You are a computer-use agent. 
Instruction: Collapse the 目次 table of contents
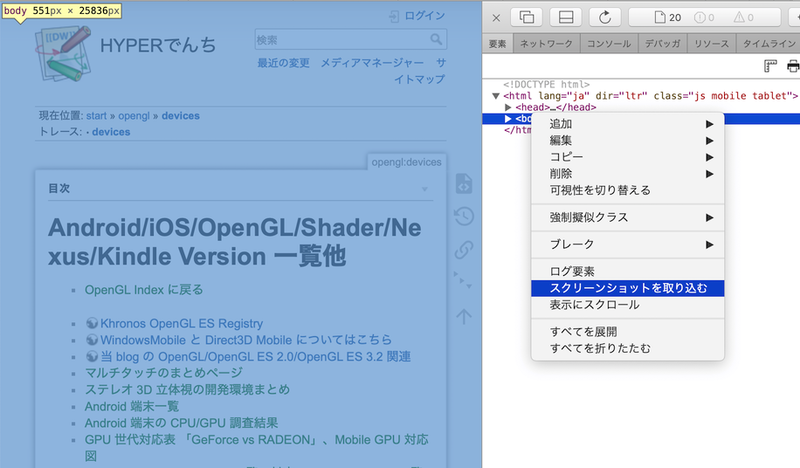424,189
